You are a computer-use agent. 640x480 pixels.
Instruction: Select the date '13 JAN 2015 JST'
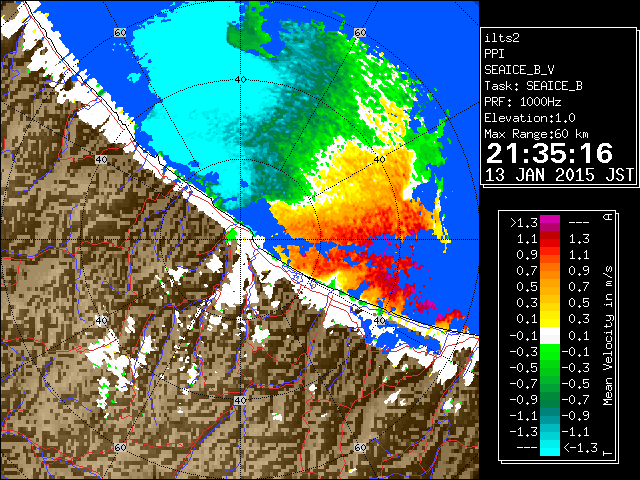tap(559, 175)
